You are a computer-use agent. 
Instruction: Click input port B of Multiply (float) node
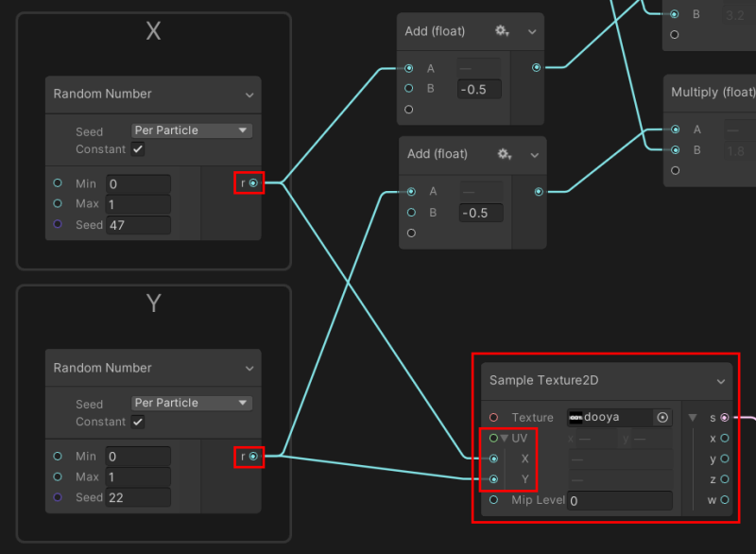coord(675,150)
